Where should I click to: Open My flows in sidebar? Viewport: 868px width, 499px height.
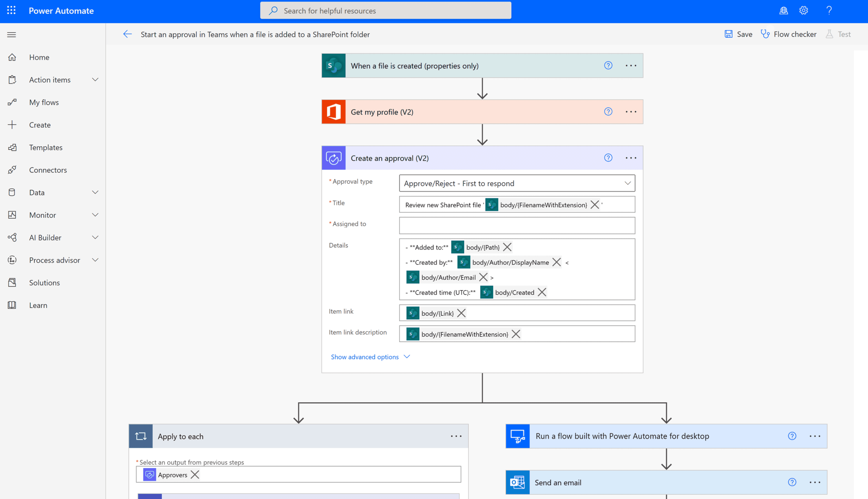(44, 102)
